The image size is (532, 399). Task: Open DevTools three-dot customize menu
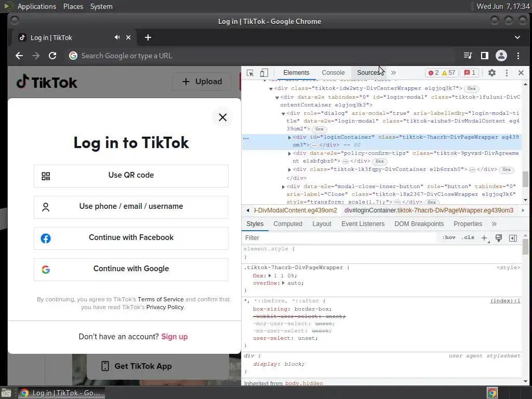[507, 73]
